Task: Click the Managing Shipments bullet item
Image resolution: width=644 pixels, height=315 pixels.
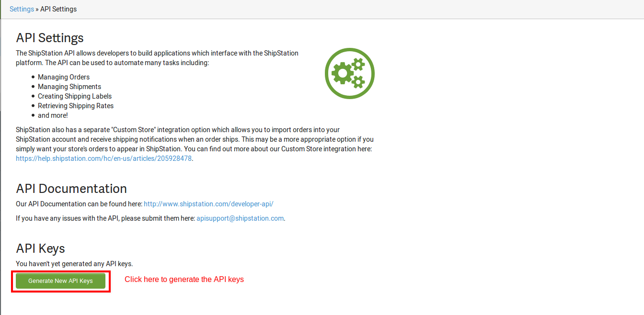Action: click(69, 87)
